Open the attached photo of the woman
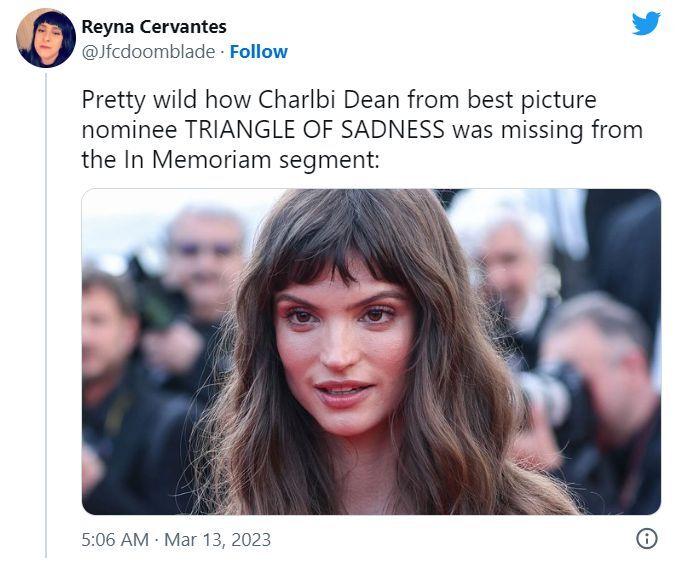Screen dimensions: 680x563 tap(370, 350)
